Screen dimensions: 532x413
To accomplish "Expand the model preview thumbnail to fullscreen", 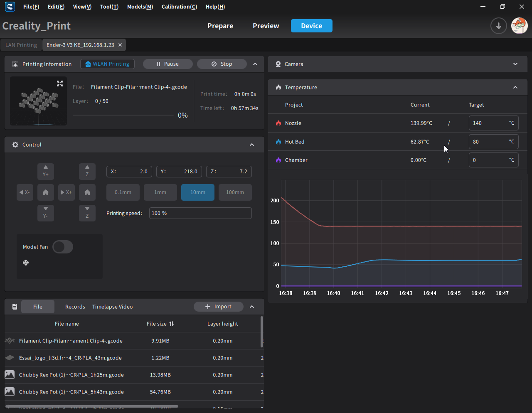I will click(60, 84).
